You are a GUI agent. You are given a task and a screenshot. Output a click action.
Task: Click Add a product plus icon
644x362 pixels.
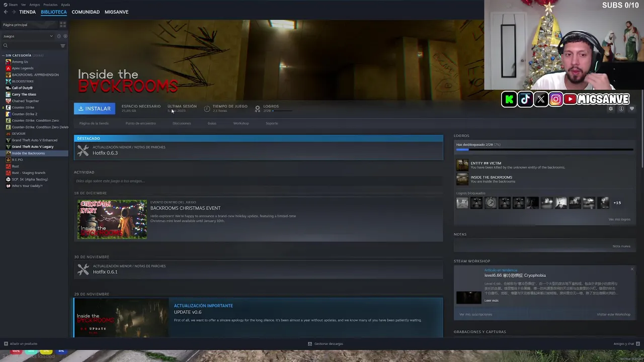coord(6,344)
